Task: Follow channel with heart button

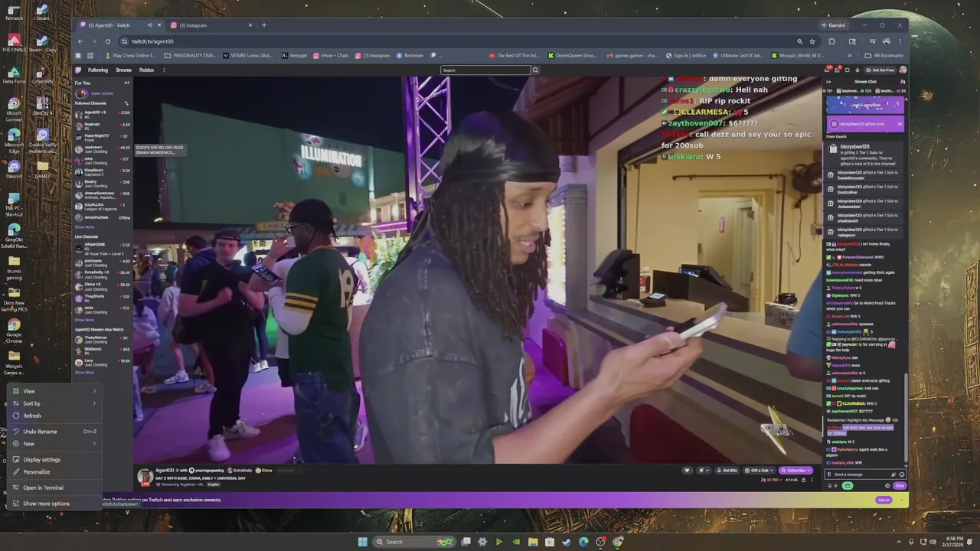Action: 687,471
